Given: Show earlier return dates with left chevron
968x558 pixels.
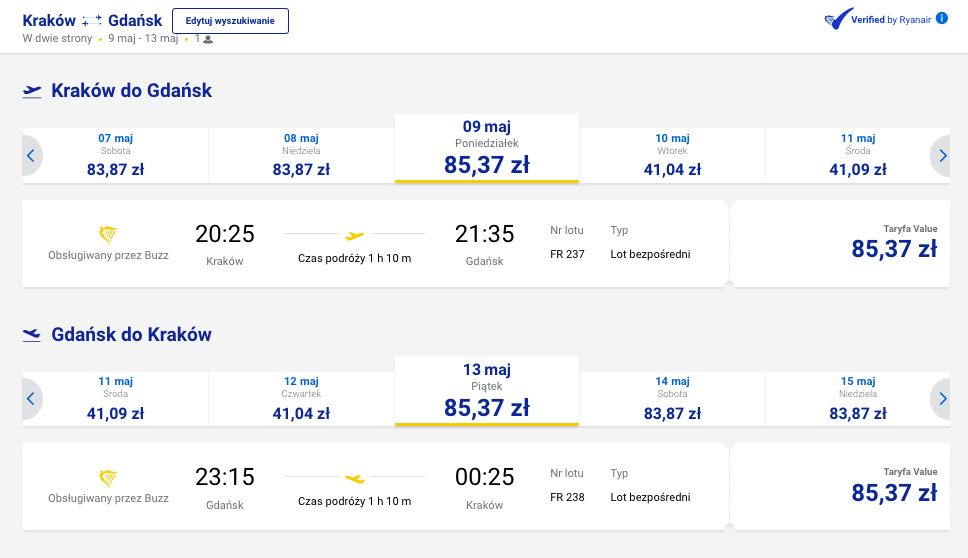Looking at the screenshot, I should [31, 399].
